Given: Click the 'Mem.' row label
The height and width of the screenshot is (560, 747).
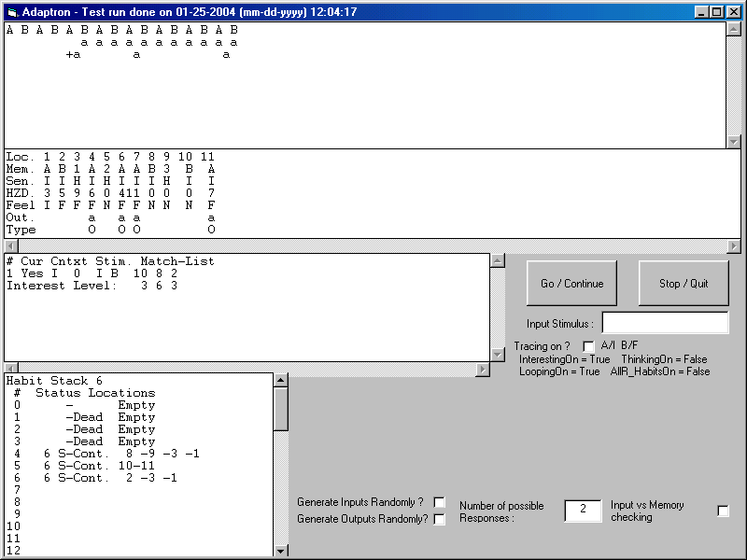Looking at the screenshot, I should tap(20, 169).
